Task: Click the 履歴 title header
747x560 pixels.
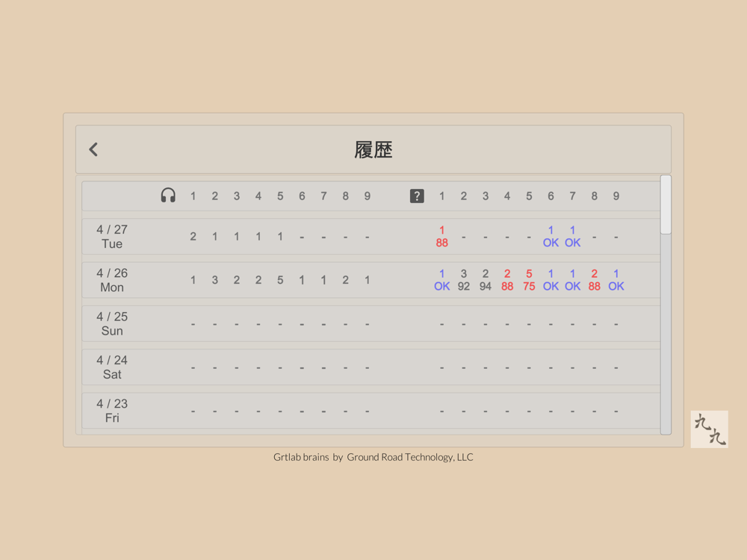Action: pos(373,149)
